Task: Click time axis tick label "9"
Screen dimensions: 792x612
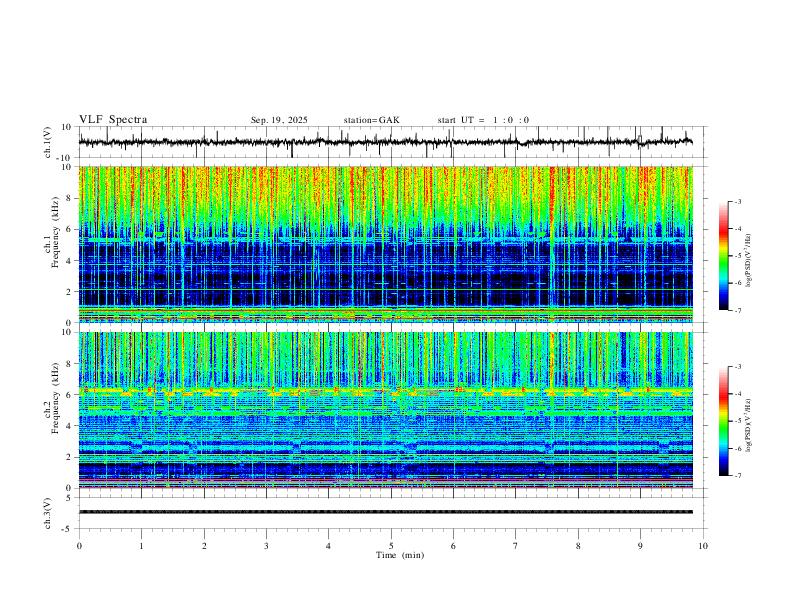Action: tap(640, 546)
